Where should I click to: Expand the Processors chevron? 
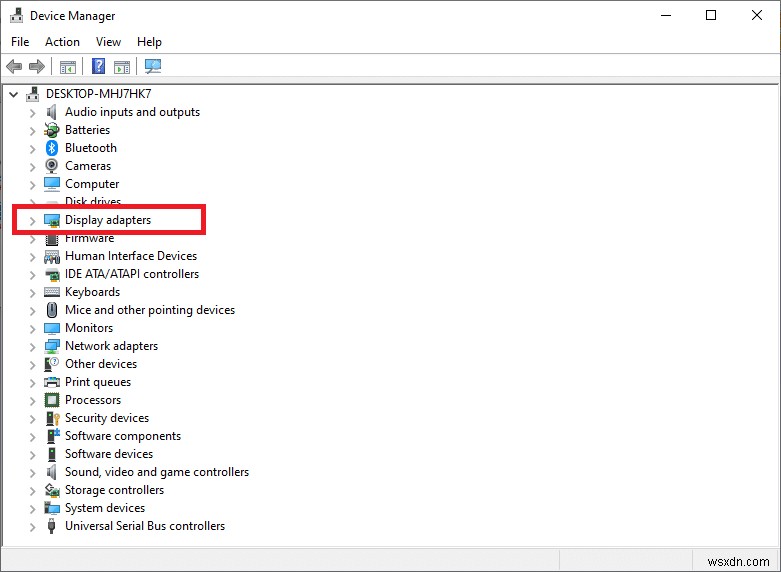[32, 401]
